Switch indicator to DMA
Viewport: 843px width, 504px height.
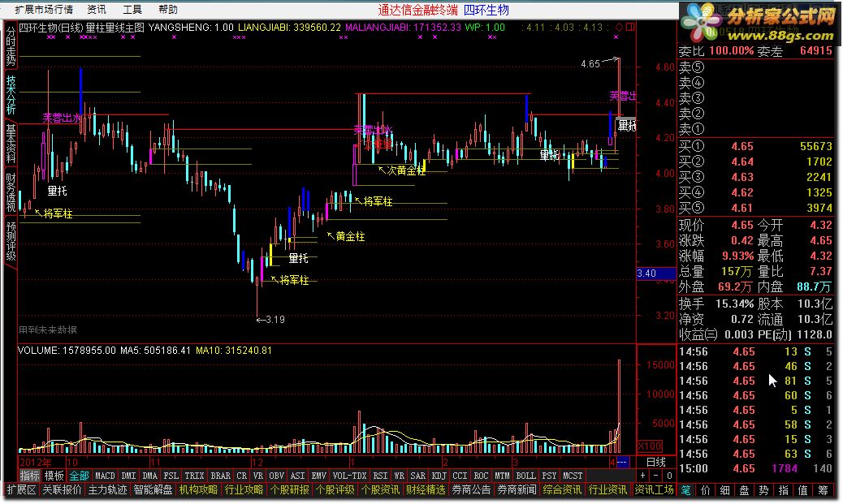(x=150, y=476)
